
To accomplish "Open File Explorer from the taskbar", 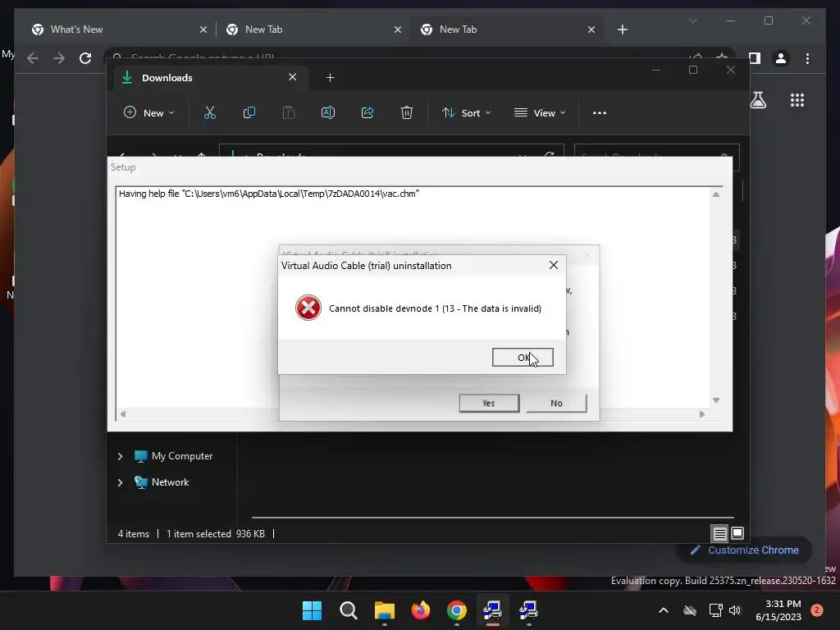I will (384, 610).
